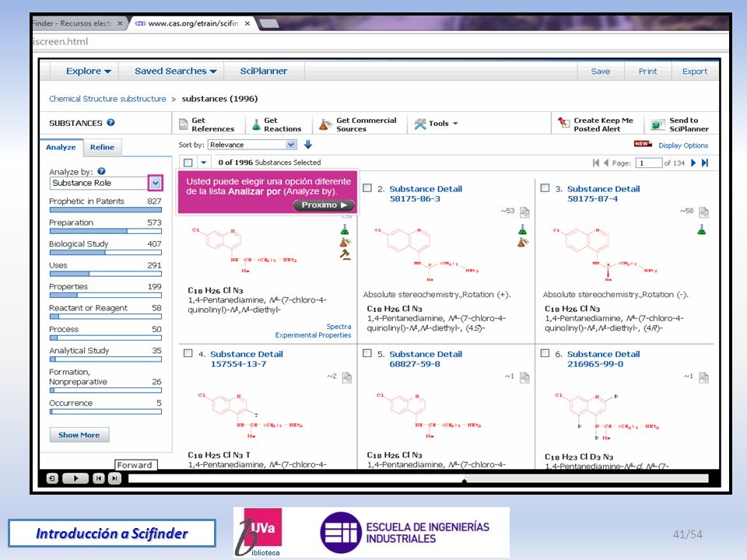
Task: Click the tutorial exit icon button
Action: point(52,478)
